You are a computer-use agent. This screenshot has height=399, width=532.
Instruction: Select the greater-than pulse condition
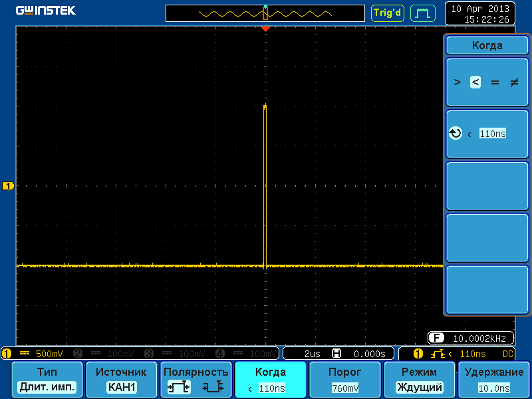point(457,82)
